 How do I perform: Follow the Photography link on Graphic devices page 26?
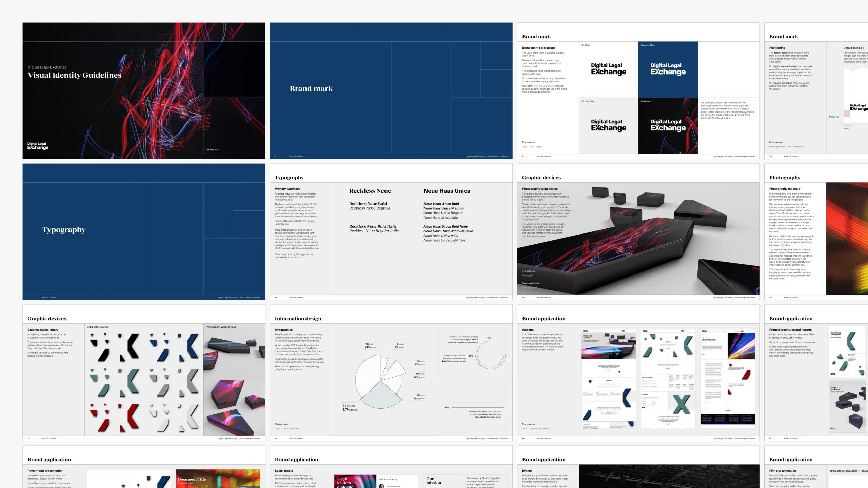coord(528,276)
